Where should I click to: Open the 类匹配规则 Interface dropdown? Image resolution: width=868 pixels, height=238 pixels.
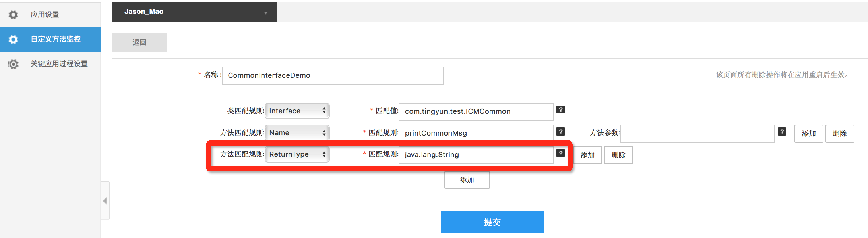(x=297, y=111)
